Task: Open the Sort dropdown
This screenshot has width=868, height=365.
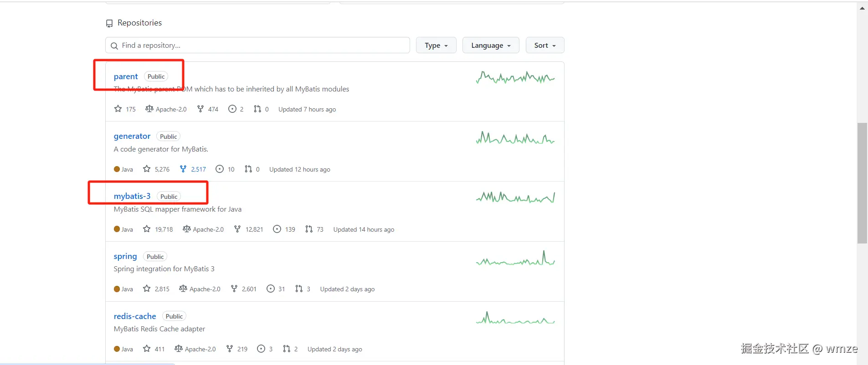Action: (x=544, y=46)
